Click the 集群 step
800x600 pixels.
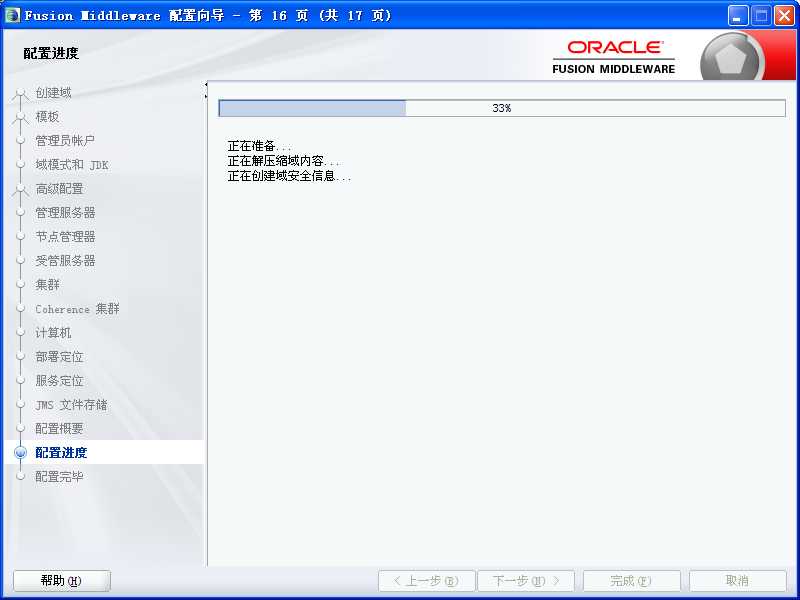(x=47, y=285)
